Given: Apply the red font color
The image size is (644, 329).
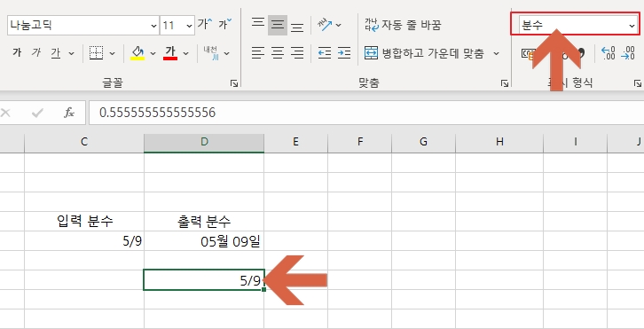Looking at the screenshot, I should click(170, 53).
